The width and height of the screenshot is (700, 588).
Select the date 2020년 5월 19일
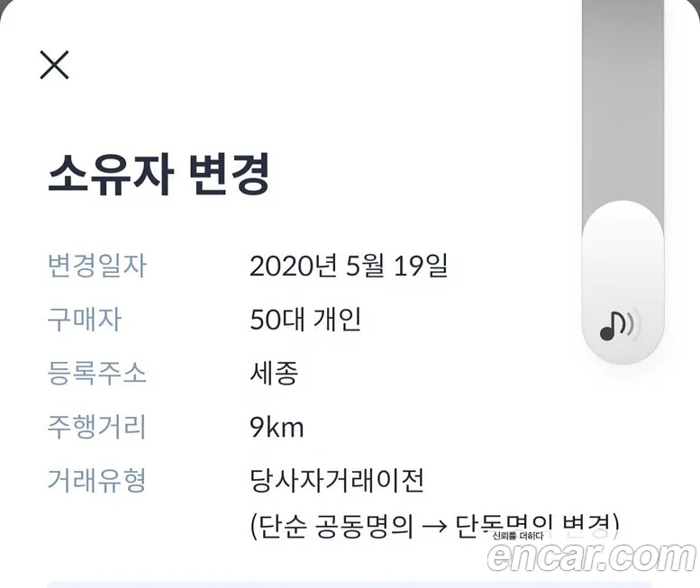click(x=349, y=267)
